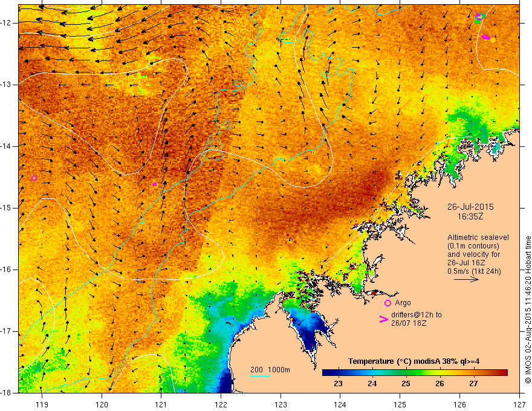Click the green section of the colorbar near 25
This screenshot has height=411, width=532.
pyautogui.click(x=406, y=373)
